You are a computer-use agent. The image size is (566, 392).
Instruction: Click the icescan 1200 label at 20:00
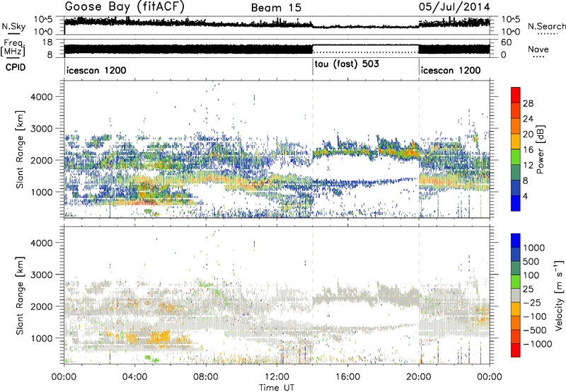pos(451,70)
